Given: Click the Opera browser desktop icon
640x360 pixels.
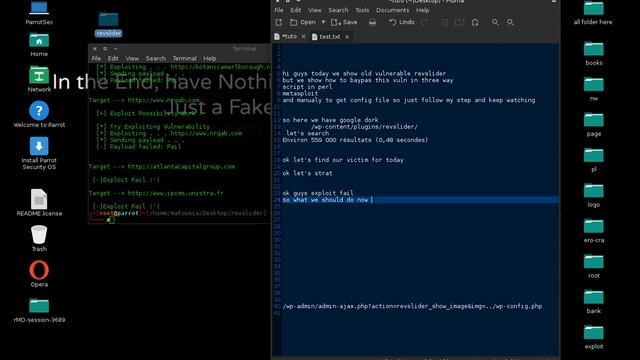Looking at the screenshot, I should (39, 273).
